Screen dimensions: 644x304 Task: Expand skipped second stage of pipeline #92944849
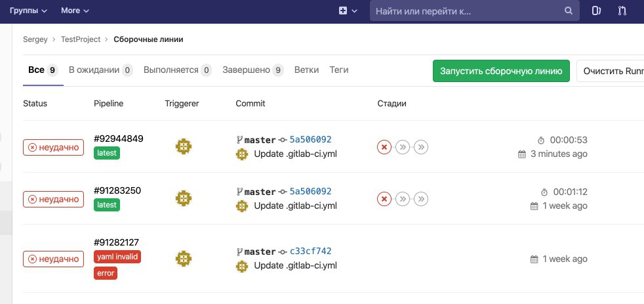point(403,147)
